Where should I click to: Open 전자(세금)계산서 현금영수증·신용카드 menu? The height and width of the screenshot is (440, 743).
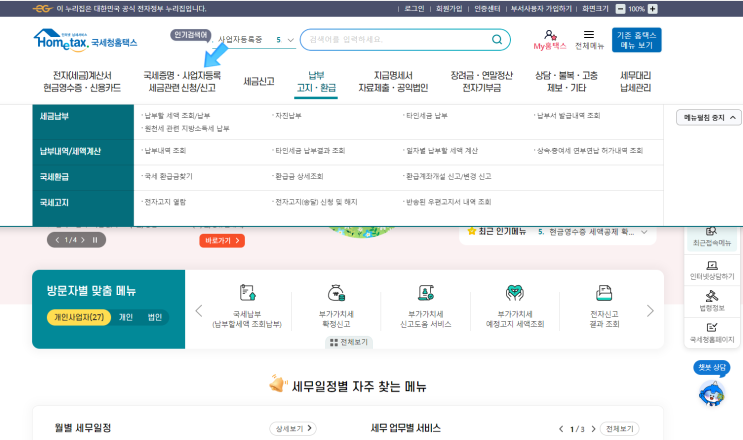pos(82,81)
